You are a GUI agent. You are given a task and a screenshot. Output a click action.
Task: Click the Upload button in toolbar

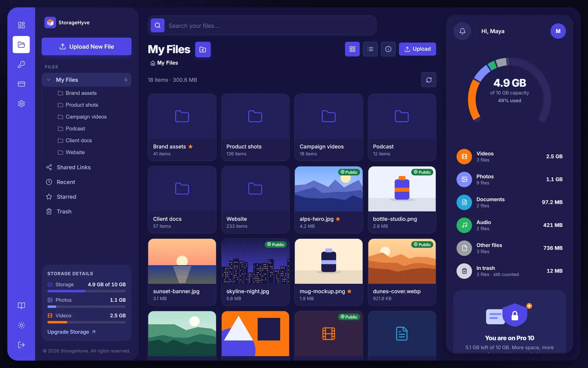coord(417,49)
